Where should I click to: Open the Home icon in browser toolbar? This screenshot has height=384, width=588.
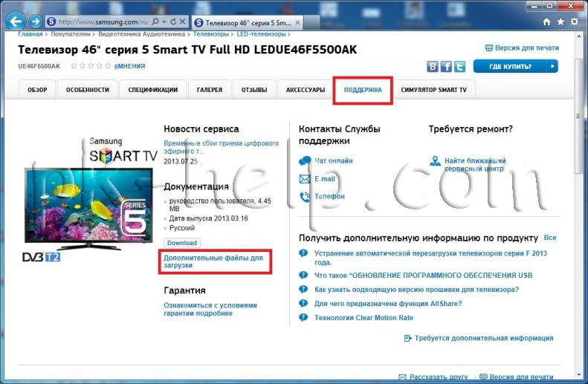pos(547,22)
